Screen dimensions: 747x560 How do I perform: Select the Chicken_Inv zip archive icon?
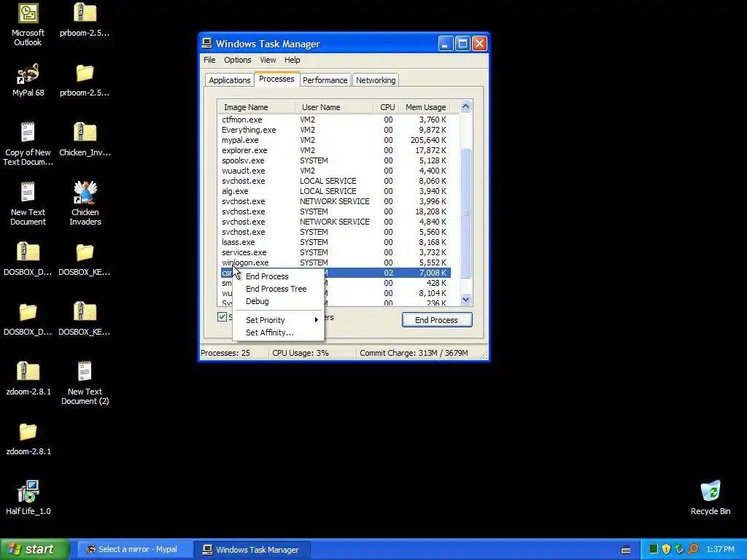(85, 133)
